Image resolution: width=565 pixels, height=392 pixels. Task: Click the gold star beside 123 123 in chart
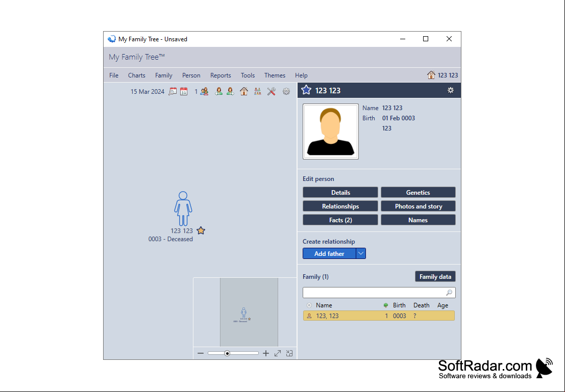pos(201,230)
